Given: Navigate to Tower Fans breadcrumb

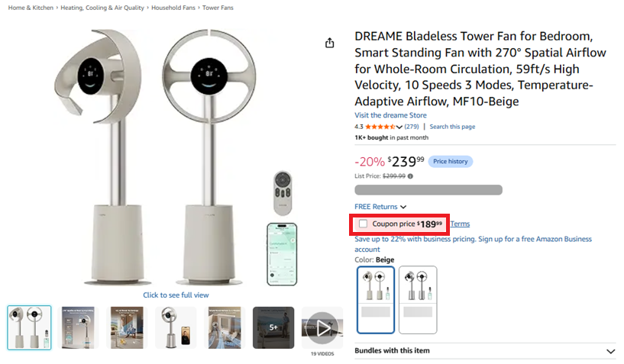Looking at the screenshot, I should click(x=218, y=8).
